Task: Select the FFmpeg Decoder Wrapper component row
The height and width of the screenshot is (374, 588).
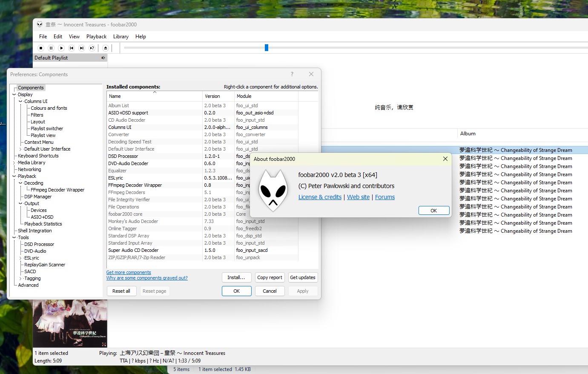Action: [202, 185]
